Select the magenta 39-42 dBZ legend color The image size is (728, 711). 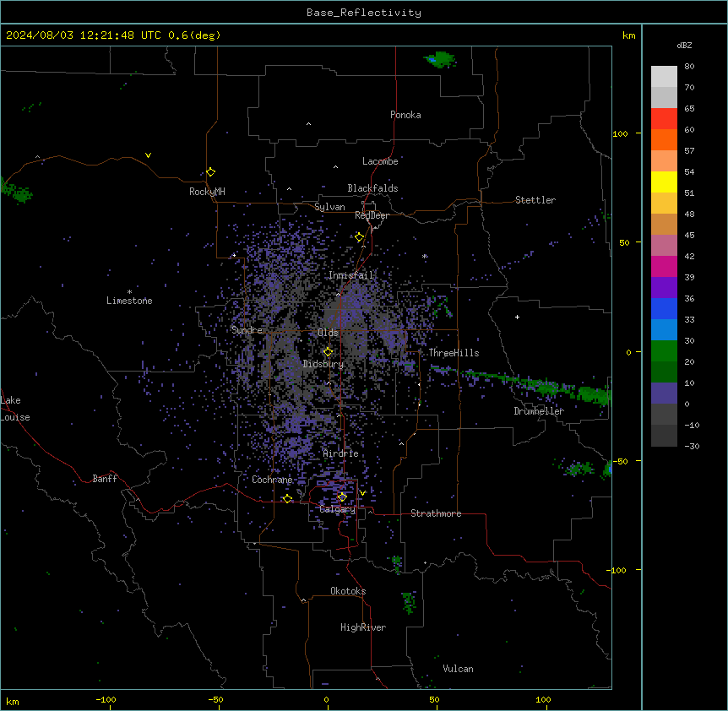pos(664,266)
